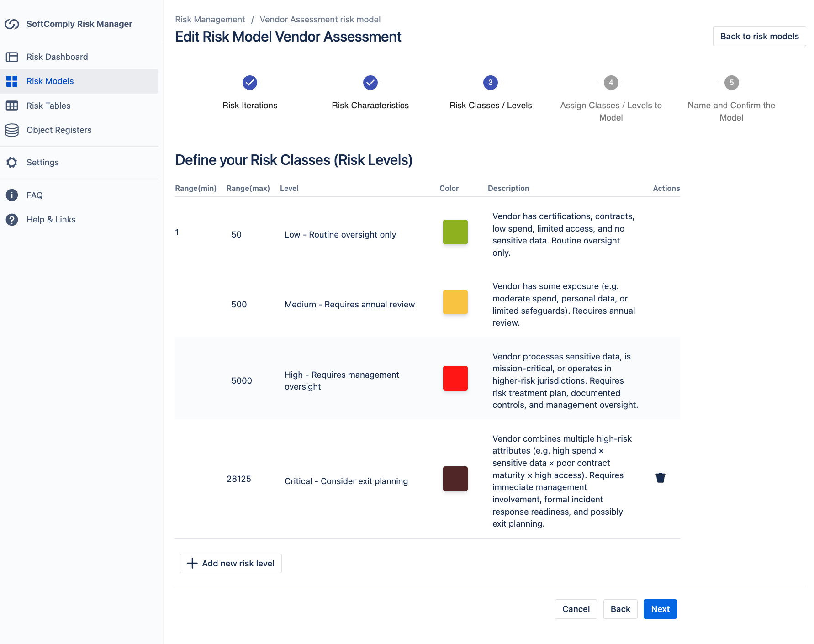Click the green Low level color swatch
The image size is (814, 644).
click(x=455, y=232)
